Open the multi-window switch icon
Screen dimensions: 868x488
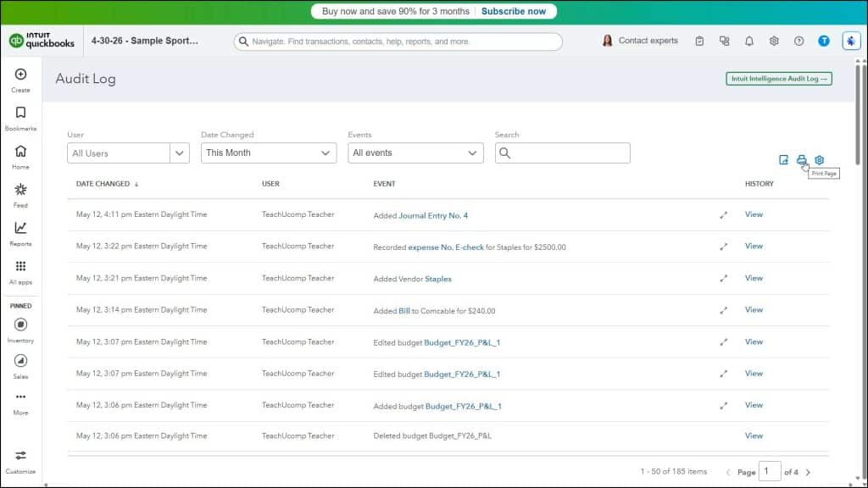pos(724,41)
